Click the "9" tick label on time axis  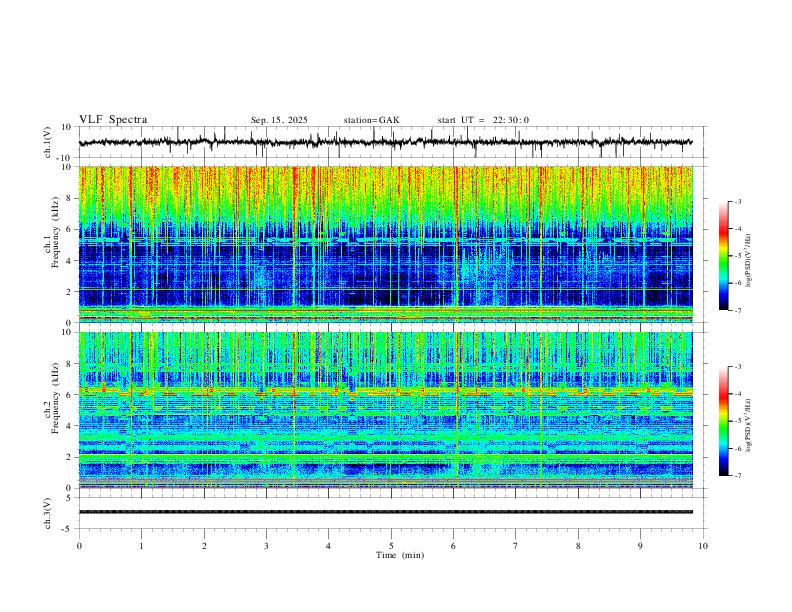tap(640, 546)
